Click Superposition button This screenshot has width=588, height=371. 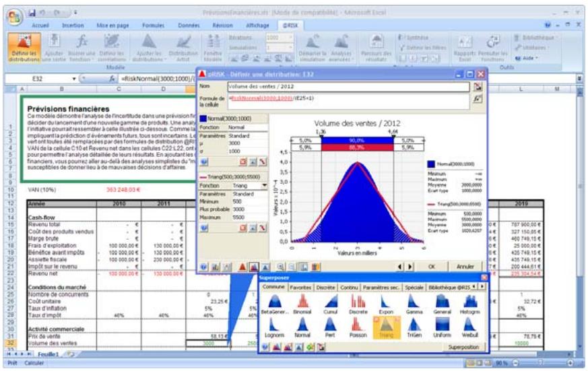[463, 347]
